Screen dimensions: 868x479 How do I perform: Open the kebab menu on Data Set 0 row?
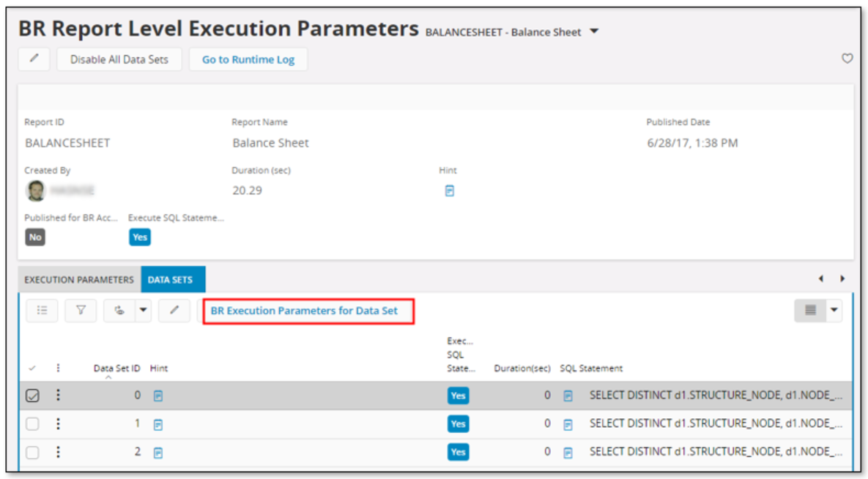click(x=59, y=396)
